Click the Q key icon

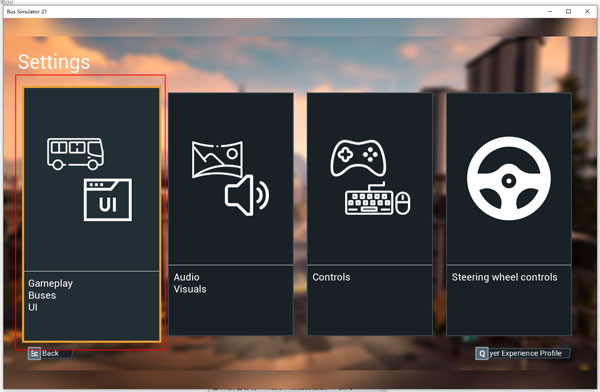482,353
